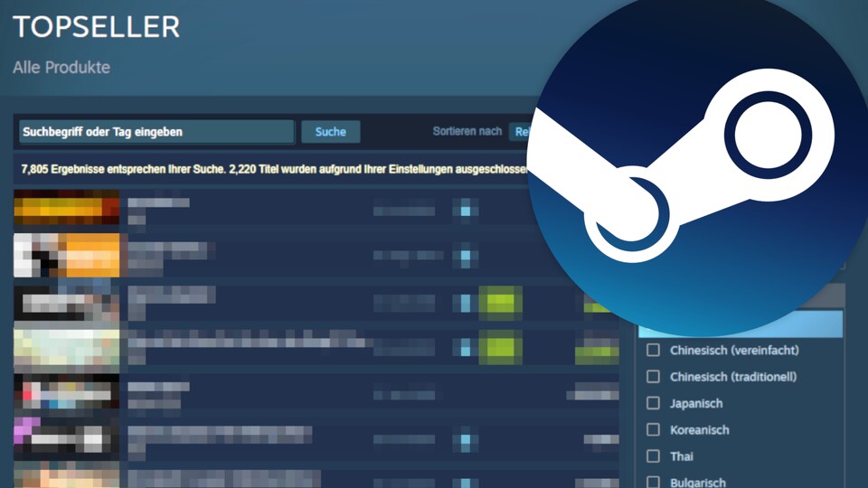Enable the Bulgarisch language filter checkbox
Image resolution: width=868 pixels, height=488 pixels.
653,482
